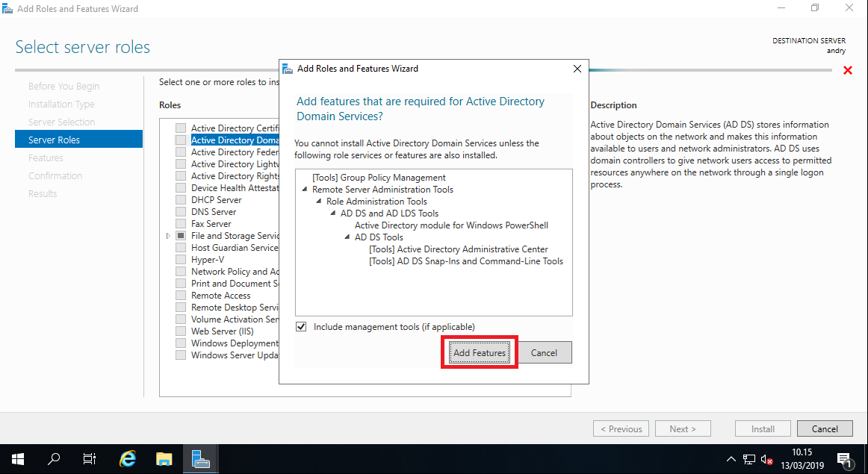Collapse the AD DS Tools node
The height and width of the screenshot is (474, 868).
point(347,237)
